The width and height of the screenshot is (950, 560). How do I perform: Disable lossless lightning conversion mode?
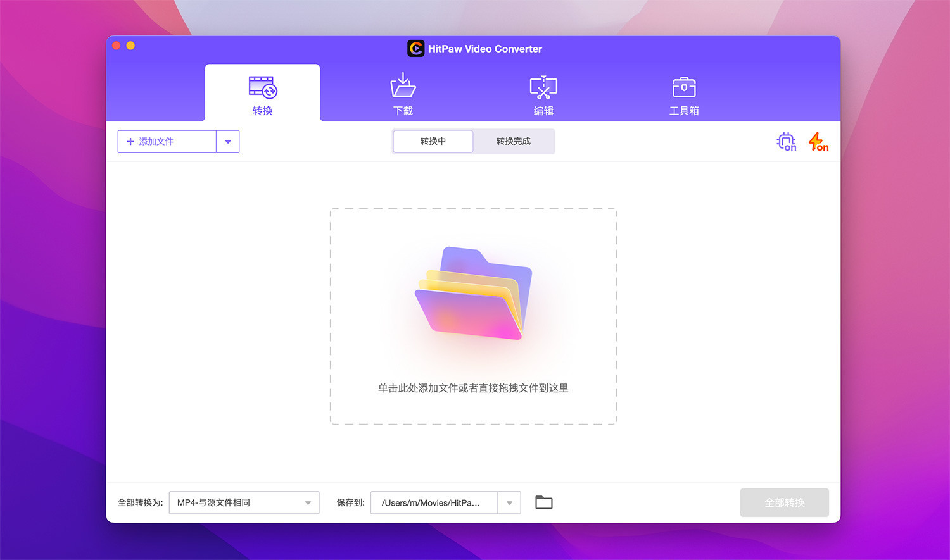[818, 141]
